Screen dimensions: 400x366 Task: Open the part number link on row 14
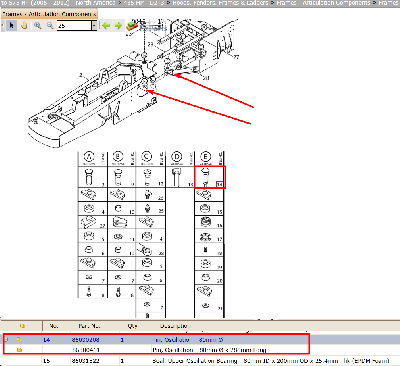85,340
